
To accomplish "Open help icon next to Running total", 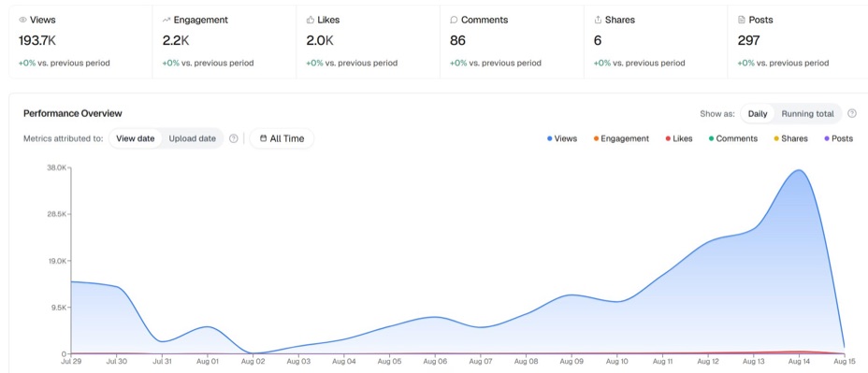I will tap(852, 113).
